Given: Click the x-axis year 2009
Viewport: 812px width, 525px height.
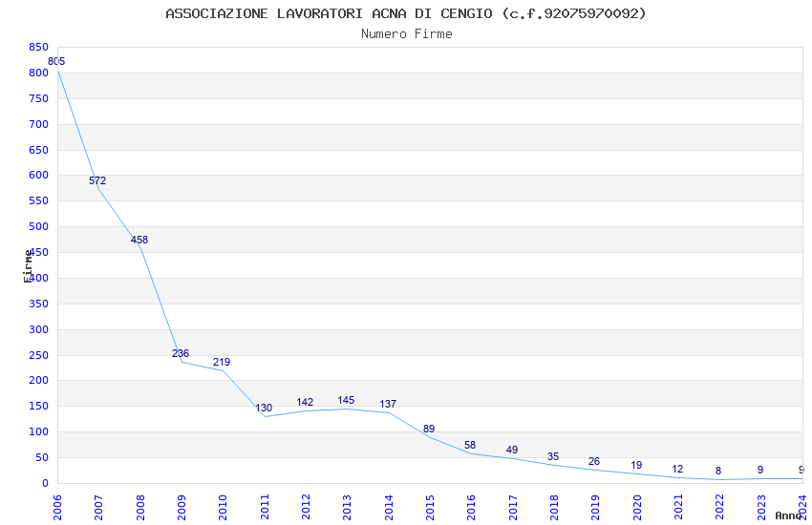Looking at the screenshot, I should (182, 508).
